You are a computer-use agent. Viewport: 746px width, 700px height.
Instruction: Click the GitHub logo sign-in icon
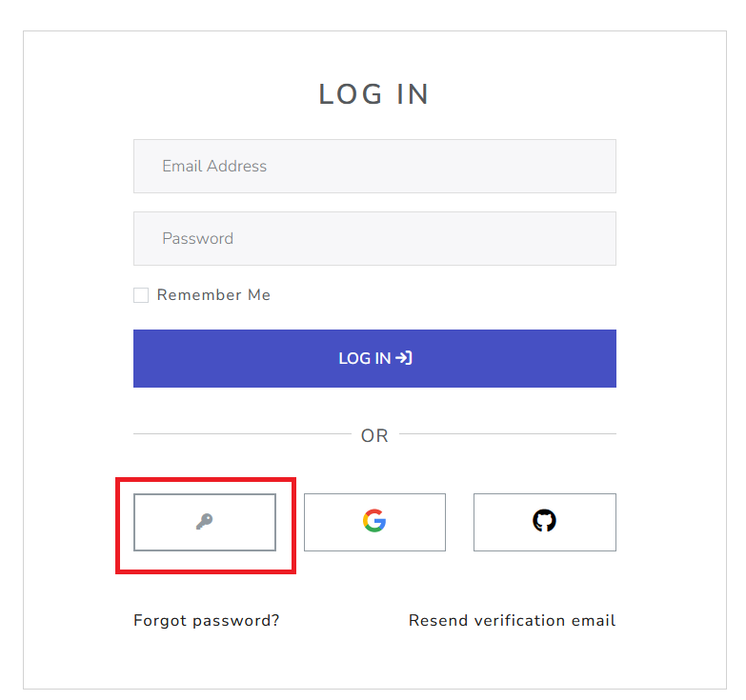[x=544, y=521]
